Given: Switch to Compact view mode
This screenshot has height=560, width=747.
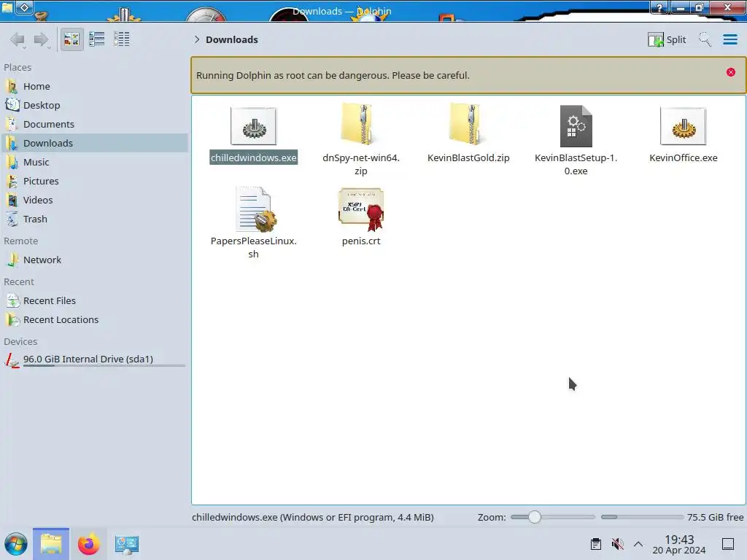Looking at the screenshot, I should [x=97, y=39].
